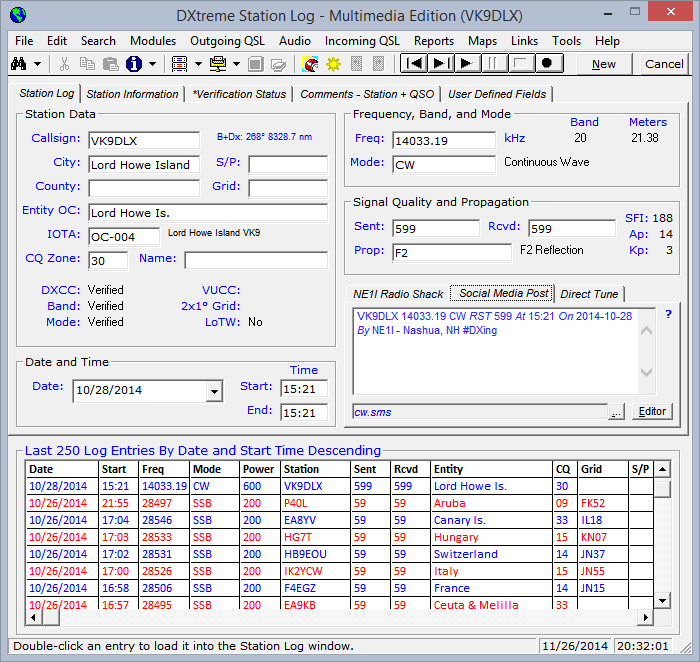Click the Station column header
This screenshot has width=700, height=662.
(316, 469)
